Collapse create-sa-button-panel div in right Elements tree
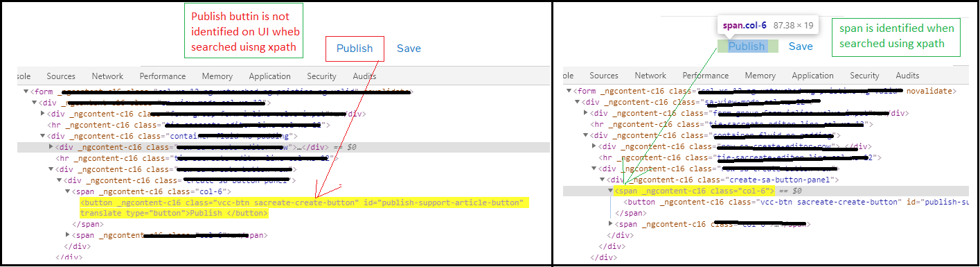This screenshot has width=980, height=267. [603, 180]
